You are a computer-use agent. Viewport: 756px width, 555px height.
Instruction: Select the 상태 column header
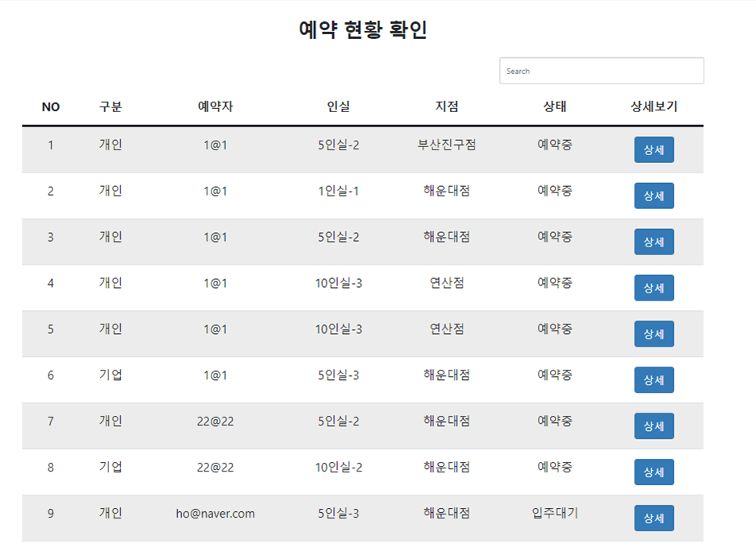(554, 107)
